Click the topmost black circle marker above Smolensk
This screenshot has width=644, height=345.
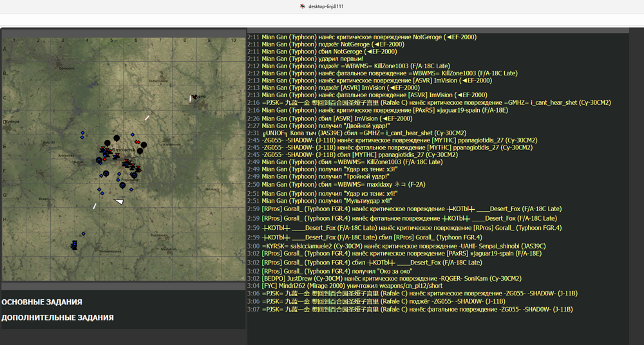point(117,138)
